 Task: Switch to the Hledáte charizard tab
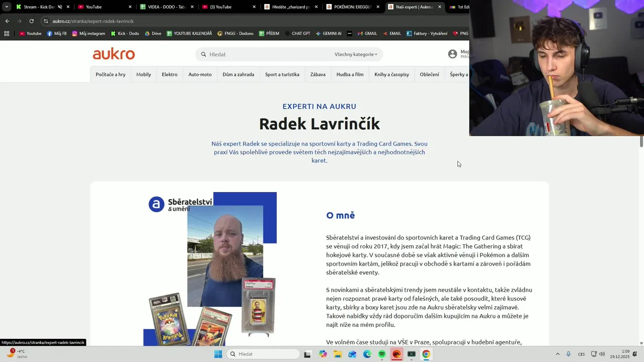[x=290, y=7]
